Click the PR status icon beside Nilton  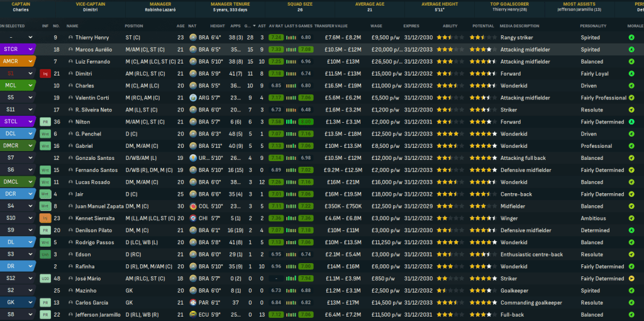[x=45, y=121]
